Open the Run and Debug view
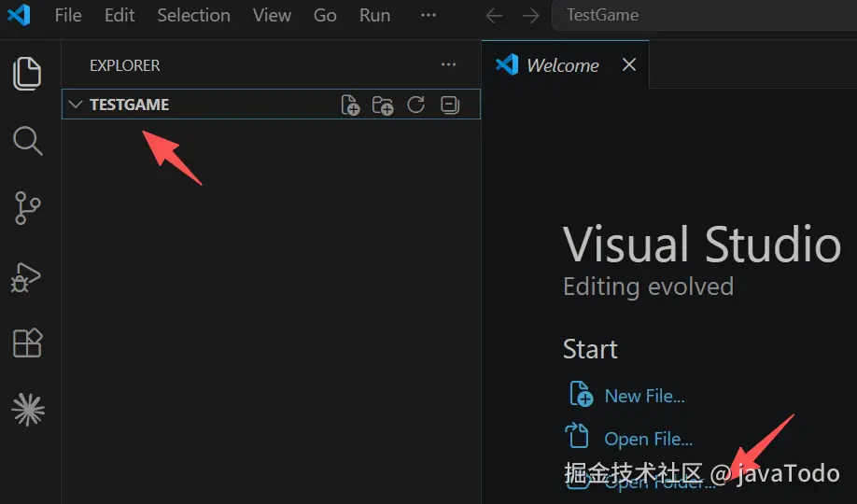The image size is (857, 504). click(28, 276)
